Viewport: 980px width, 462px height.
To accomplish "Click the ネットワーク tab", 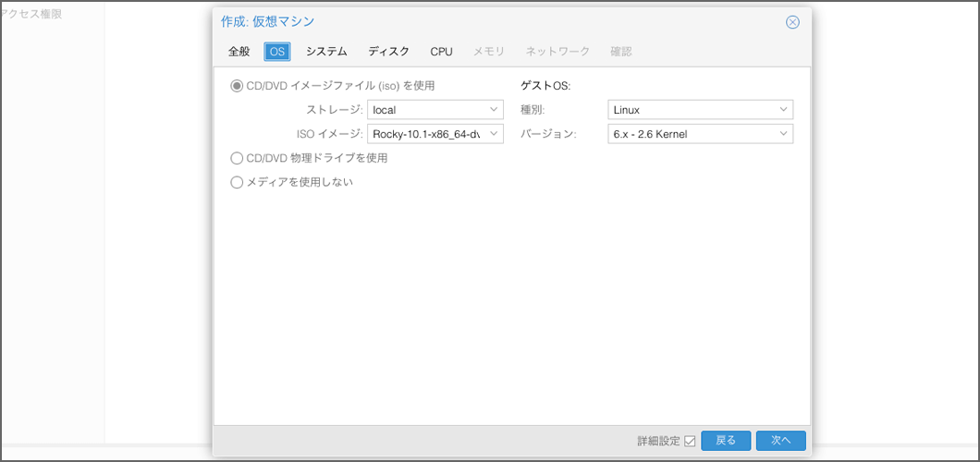I will click(557, 52).
